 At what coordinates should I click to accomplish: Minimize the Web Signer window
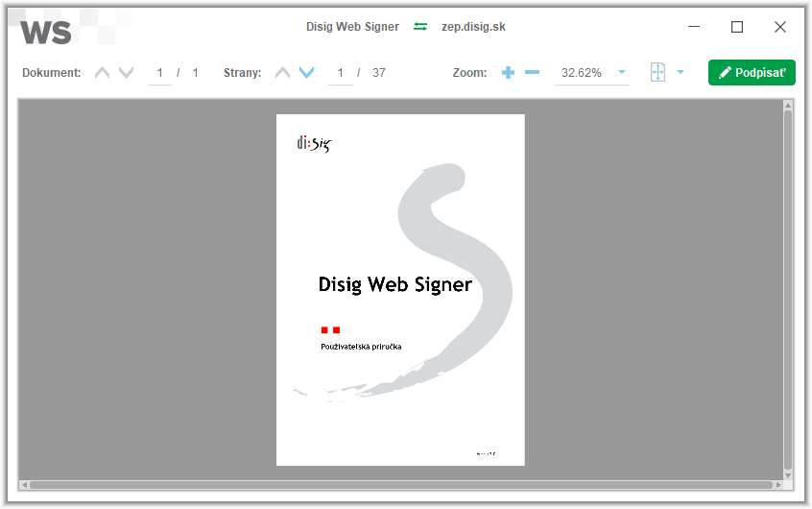tap(694, 27)
